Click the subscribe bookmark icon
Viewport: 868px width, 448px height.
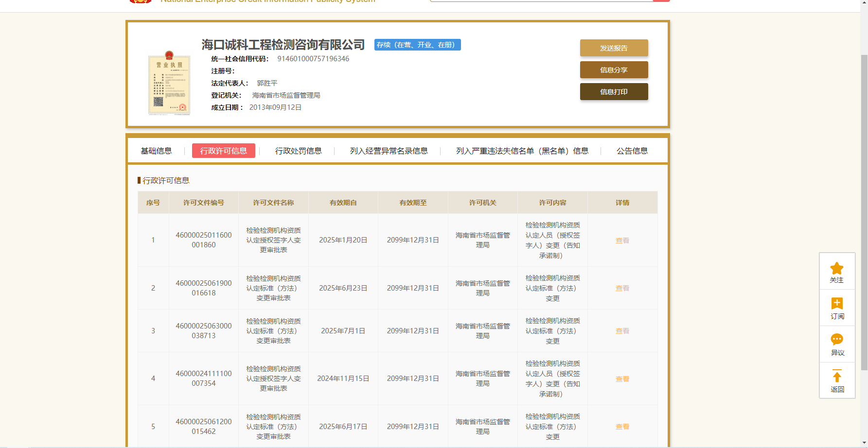(x=836, y=304)
